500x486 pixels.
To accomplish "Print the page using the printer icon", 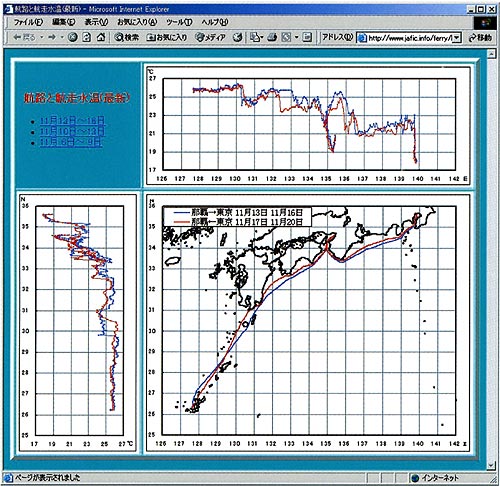I will coord(272,37).
